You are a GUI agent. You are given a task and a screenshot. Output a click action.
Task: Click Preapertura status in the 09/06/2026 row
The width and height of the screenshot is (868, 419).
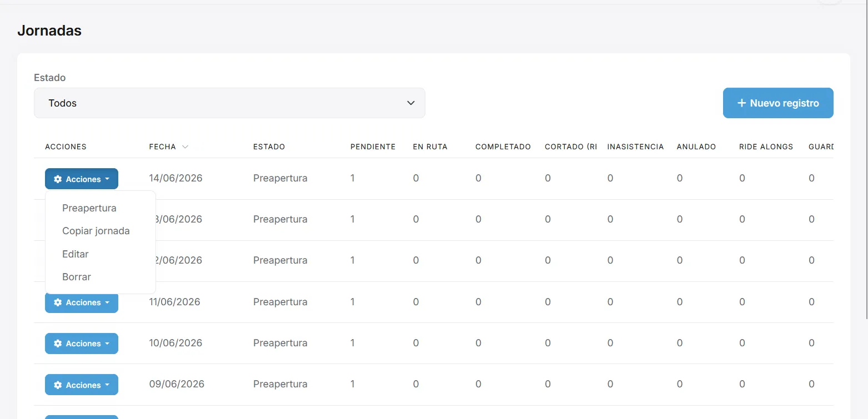click(x=280, y=384)
